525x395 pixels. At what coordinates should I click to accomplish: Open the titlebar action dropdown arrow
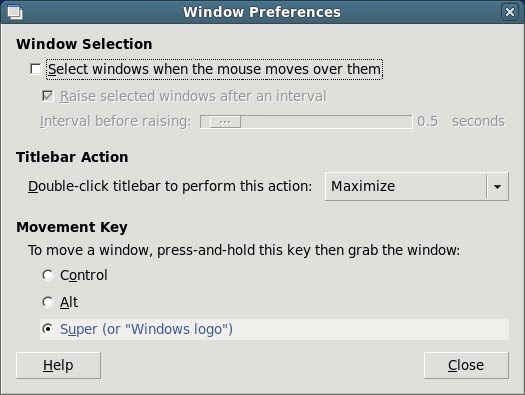tap(498, 186)
